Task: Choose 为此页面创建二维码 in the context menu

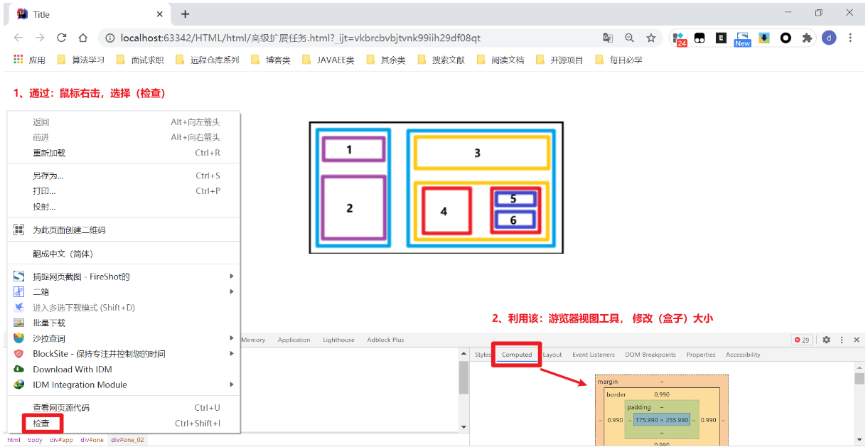Action: 124,230
